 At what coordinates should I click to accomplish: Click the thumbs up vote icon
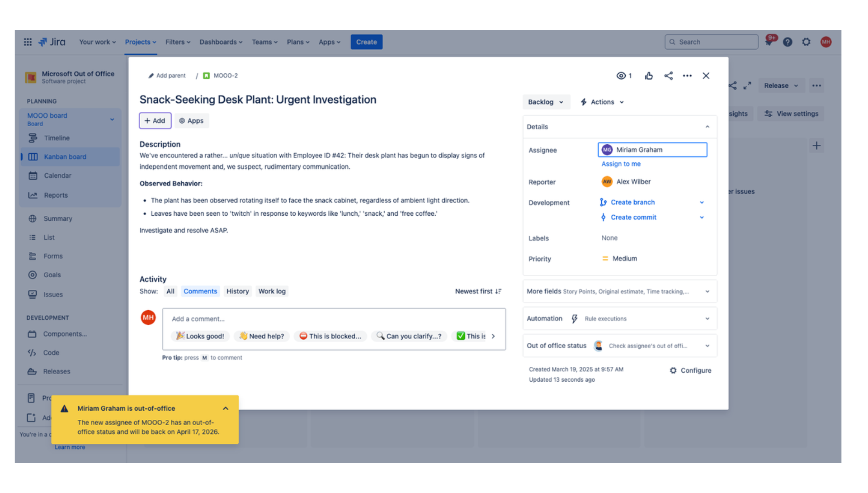tap(649, 76)
